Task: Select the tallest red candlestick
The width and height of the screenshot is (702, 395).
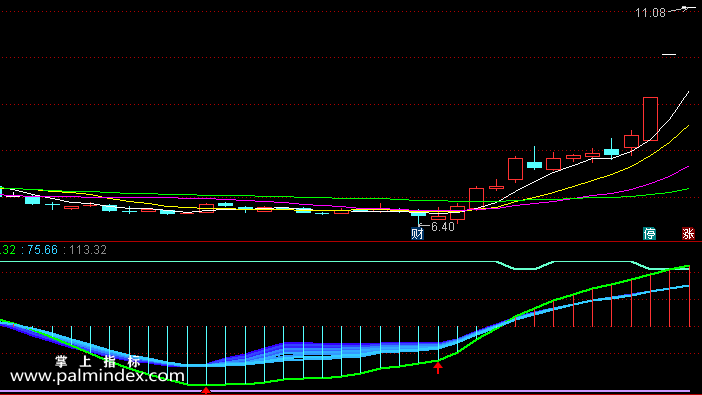Action: pos(650,119)
